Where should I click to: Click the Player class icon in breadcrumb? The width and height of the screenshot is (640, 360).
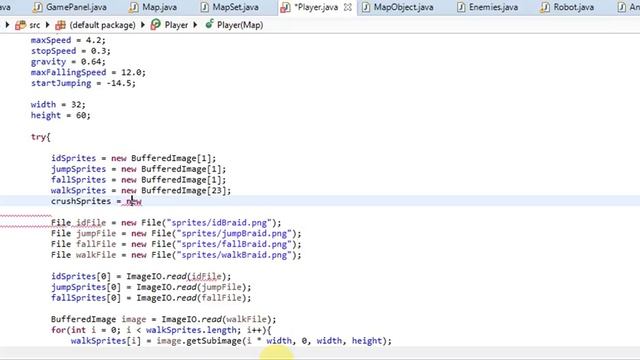click(x=156, y=25)
